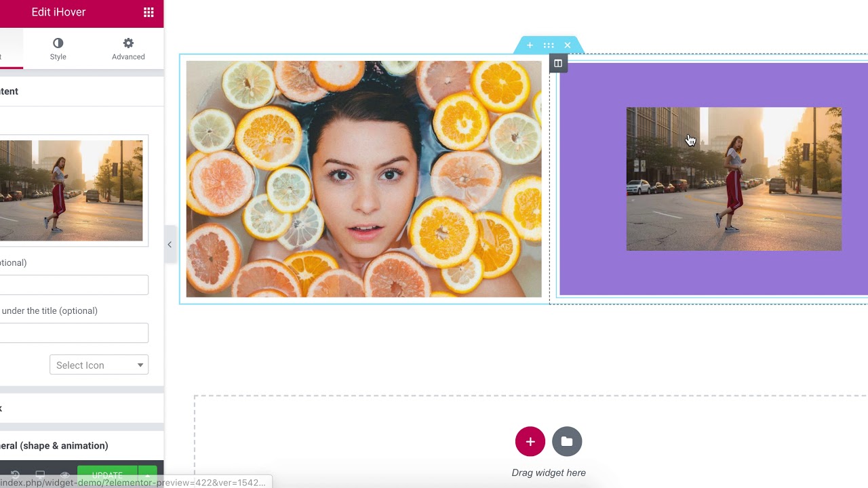868x488 pixels.
Task: Click the blue edit section dots handle
Action: click(549, 45)
